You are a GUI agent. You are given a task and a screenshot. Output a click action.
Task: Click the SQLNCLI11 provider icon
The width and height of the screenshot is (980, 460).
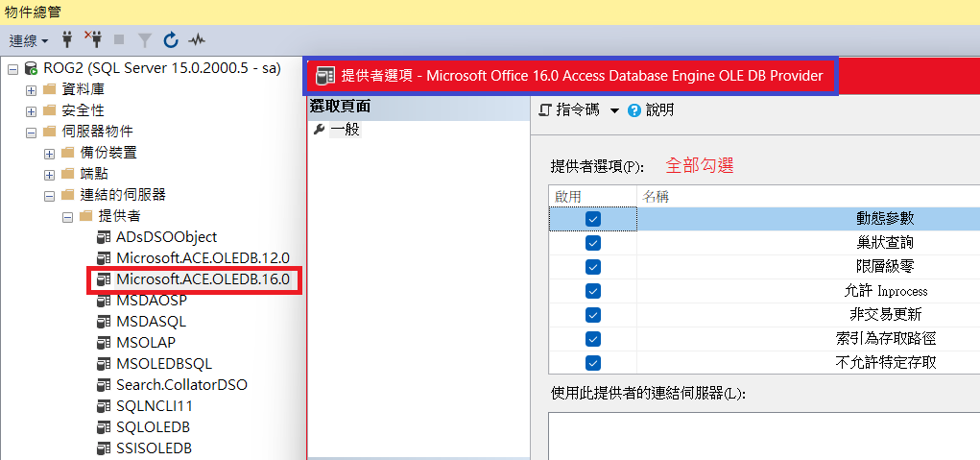[104, 407]
